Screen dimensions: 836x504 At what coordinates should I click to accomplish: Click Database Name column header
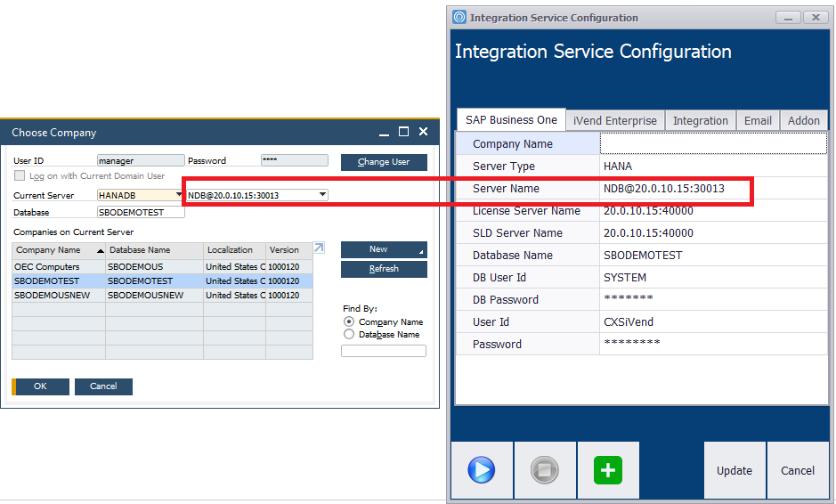pyautogui.click(x=154, y=250)
